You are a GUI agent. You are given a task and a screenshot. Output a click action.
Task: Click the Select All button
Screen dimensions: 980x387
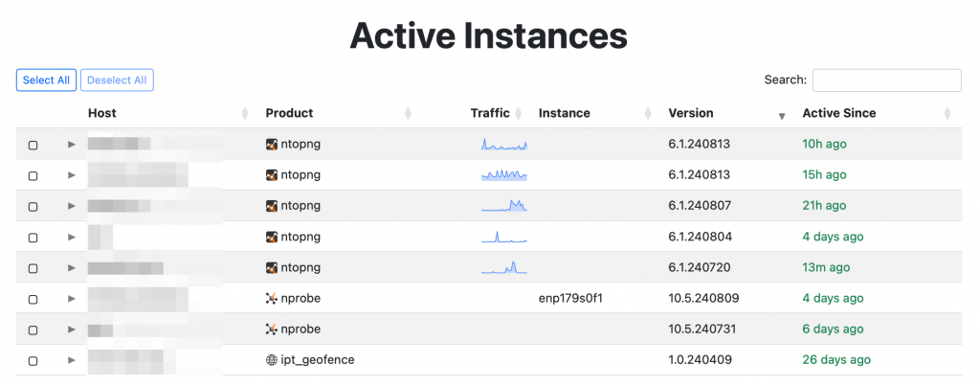pos(46,80)
